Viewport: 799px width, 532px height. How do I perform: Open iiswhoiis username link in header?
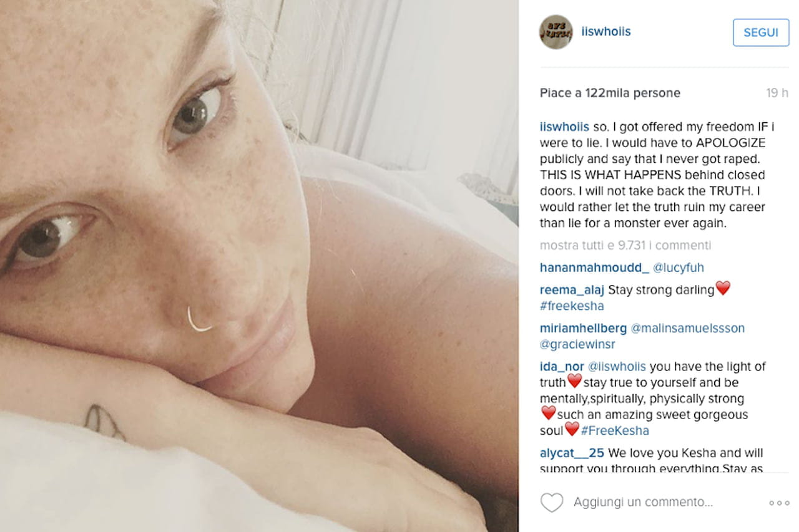pos(605,32)
